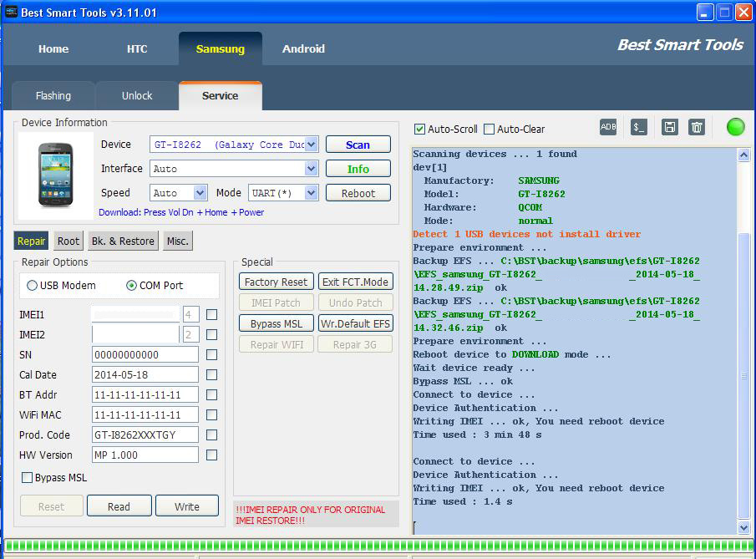756x559 pixels.
Task: Open the Root tab
Action: point(68,241)
